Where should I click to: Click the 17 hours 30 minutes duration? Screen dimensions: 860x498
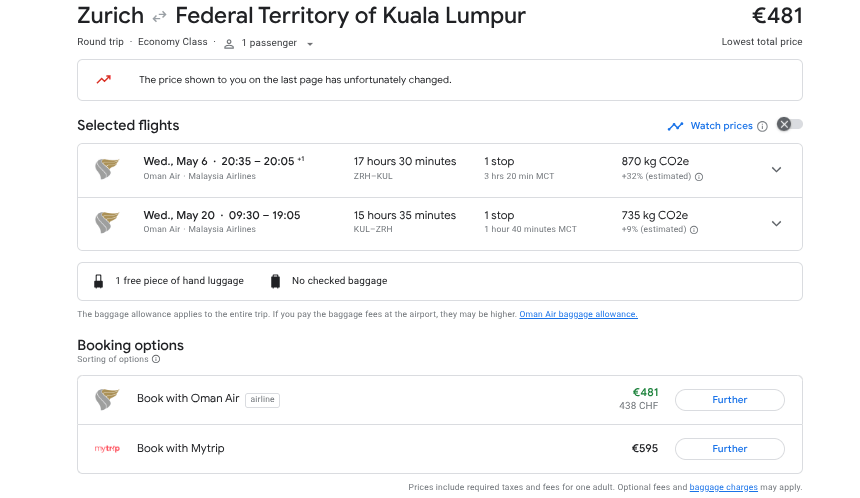pyautogui.click(x=405, y=161)
